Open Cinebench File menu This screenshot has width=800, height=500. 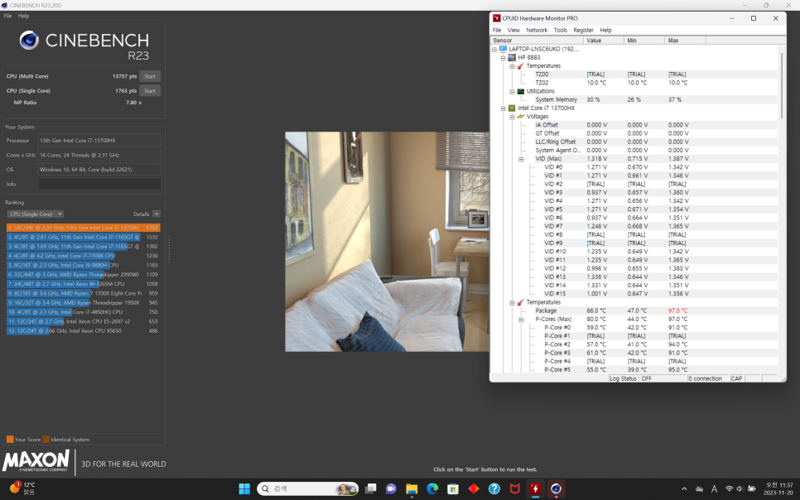pos(8,16)
